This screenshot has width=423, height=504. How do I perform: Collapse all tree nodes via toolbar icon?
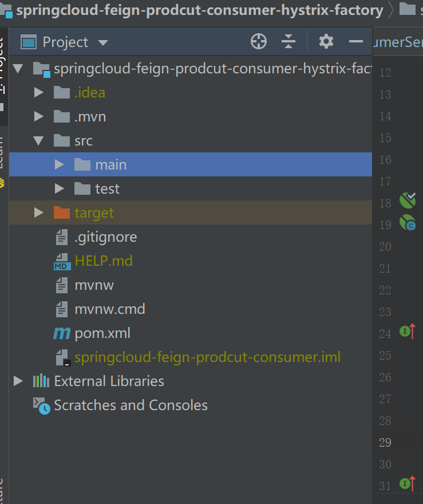tap(288, 41)
